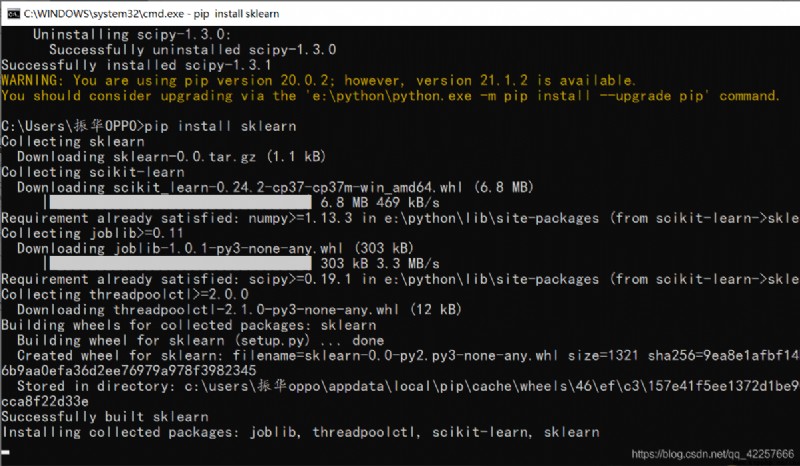800x466 pixels.
Task: Click the 'cca8f22d33e' continuation line
Action: [45, 402]
